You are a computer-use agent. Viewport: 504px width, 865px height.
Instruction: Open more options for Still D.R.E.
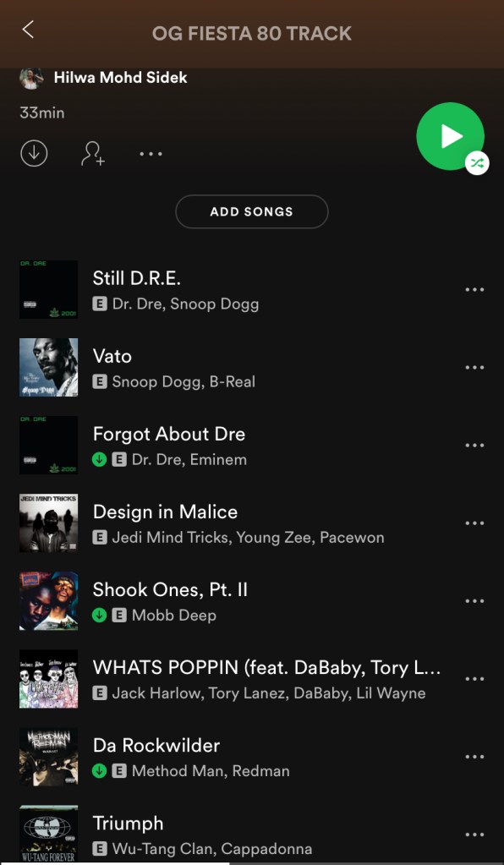point(474,290)
